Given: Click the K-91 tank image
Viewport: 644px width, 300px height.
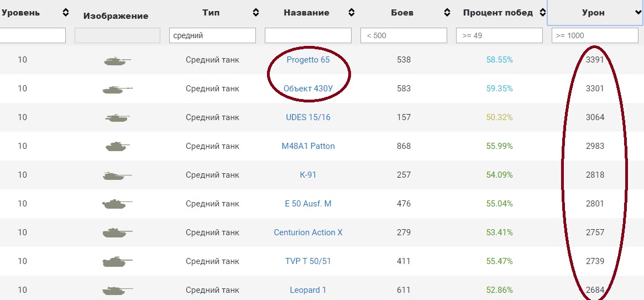Looking at the screenshot, I should pos(117,175).
